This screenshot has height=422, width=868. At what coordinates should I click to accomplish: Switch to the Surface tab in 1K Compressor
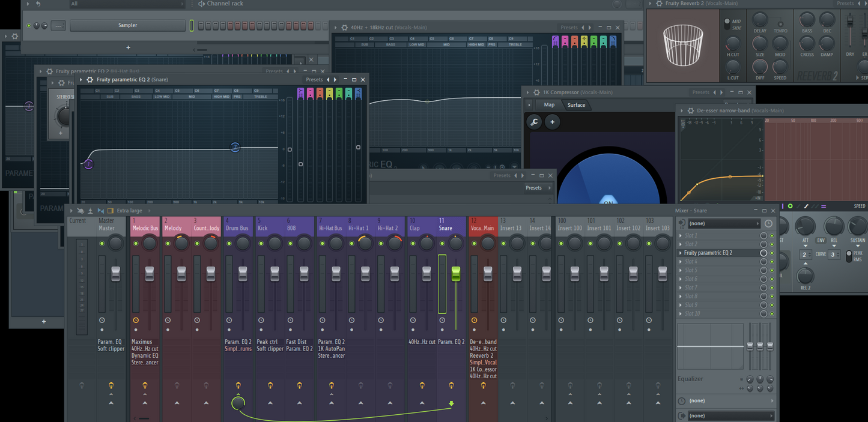click(x=576, y=105)
